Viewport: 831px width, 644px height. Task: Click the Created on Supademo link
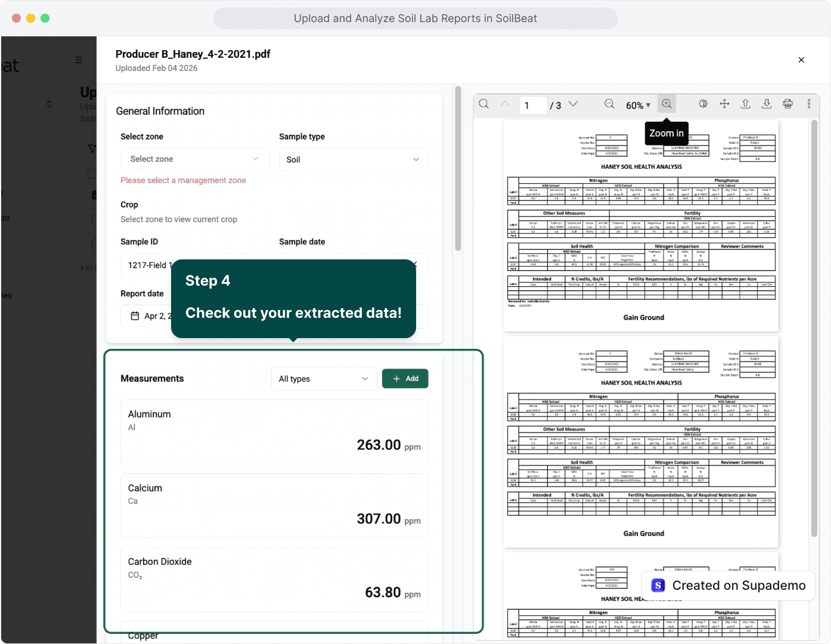(728, 586)
